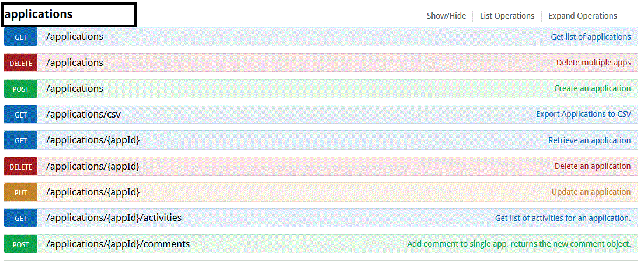
Task: Click Expand Operations link
Action: (582, 16)
